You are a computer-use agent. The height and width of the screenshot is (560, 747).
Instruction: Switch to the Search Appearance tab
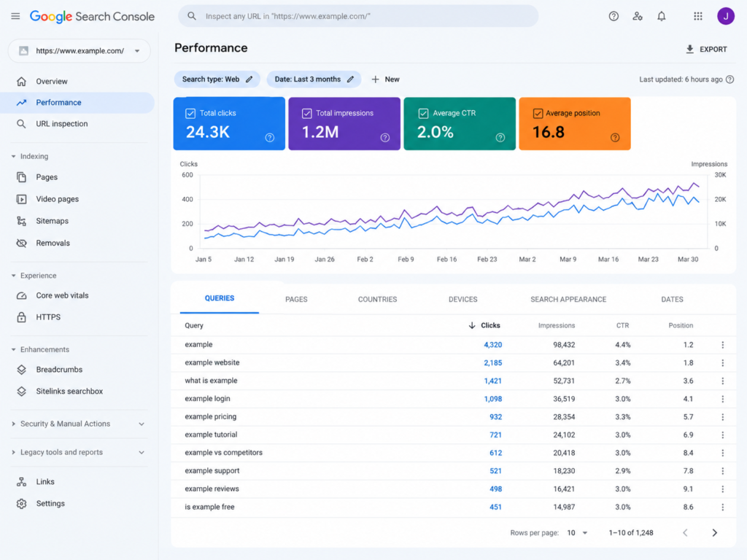click(x=568, y=300)
